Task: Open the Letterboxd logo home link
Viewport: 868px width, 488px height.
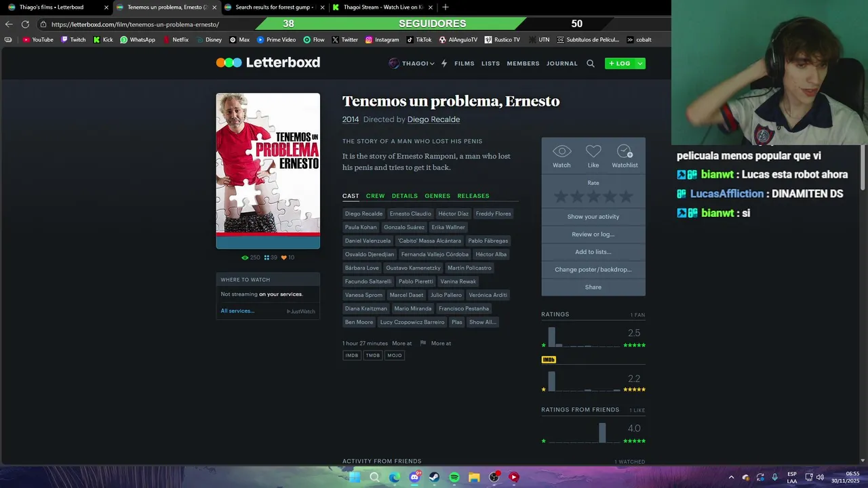Action: click(x=268, y=62)
